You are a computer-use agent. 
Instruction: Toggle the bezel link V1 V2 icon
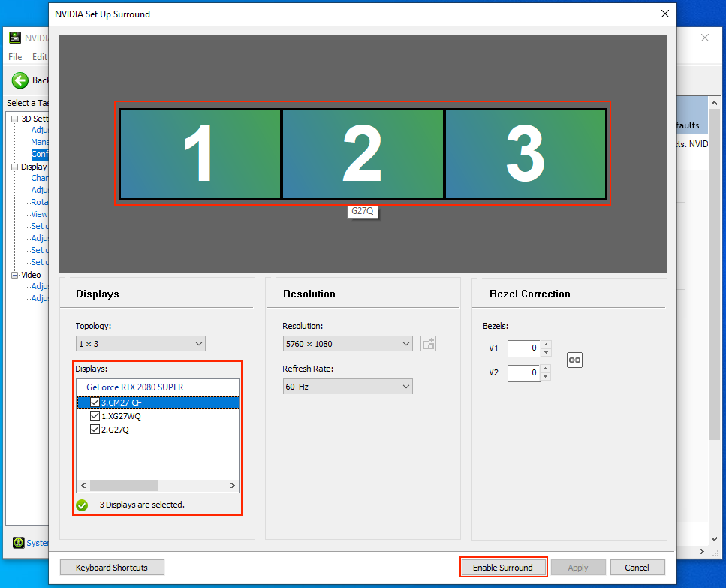click(x=574, y=360)
